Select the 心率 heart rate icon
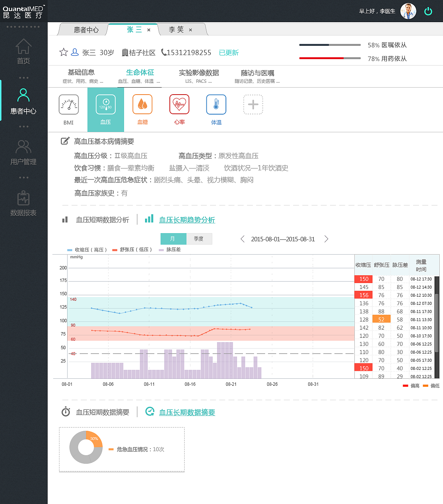 click(x=179, y=105)
